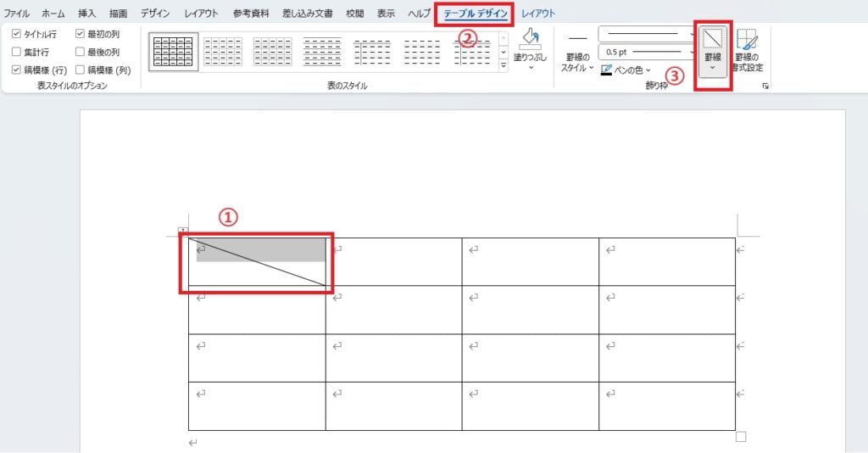Expand the full table styles gallery
This screenshot has height=453, width=868.
(x=504, y=64)
